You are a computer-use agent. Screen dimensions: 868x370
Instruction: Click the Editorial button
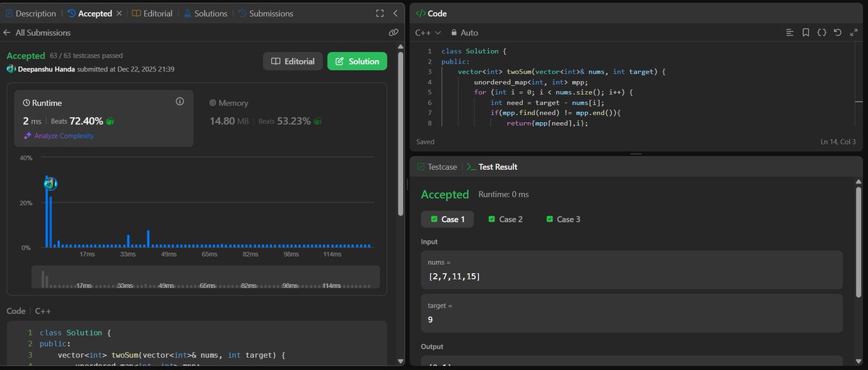292,61
